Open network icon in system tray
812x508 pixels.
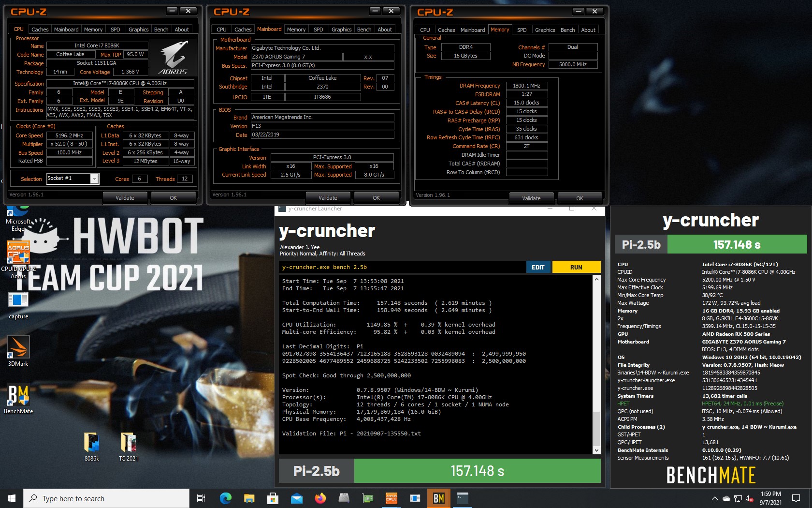click(x=738, y=498)
